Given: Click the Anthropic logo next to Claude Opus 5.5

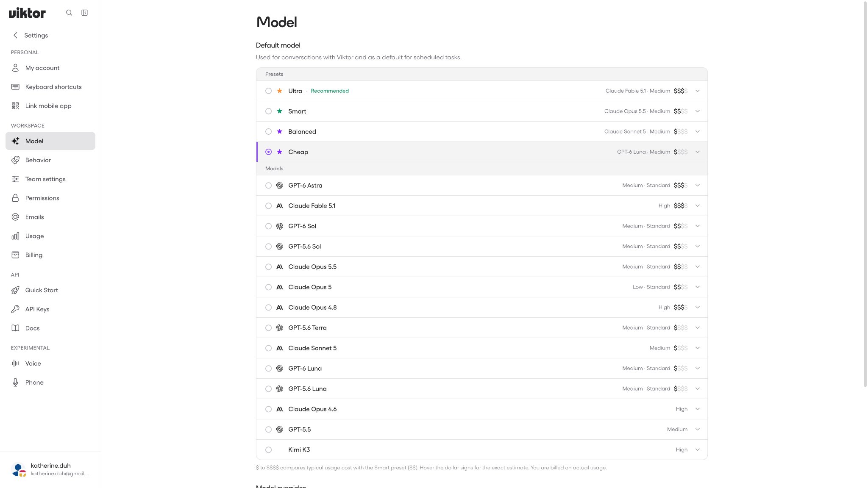Looking at the screenshot, I should [280, 267].
